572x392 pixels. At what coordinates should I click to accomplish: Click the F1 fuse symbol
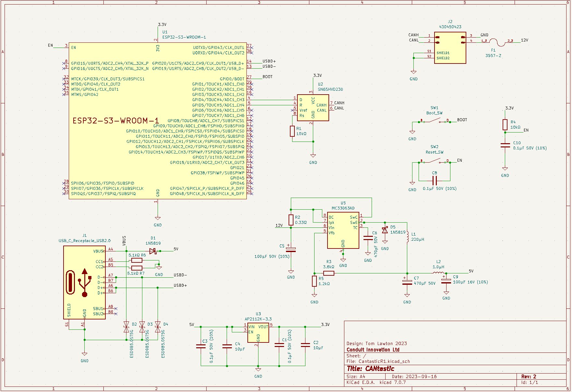pos(497,42)
